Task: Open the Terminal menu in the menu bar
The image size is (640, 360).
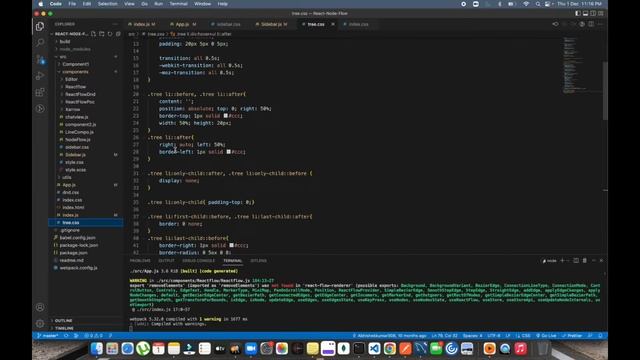Action: click(x=178, y=4)
